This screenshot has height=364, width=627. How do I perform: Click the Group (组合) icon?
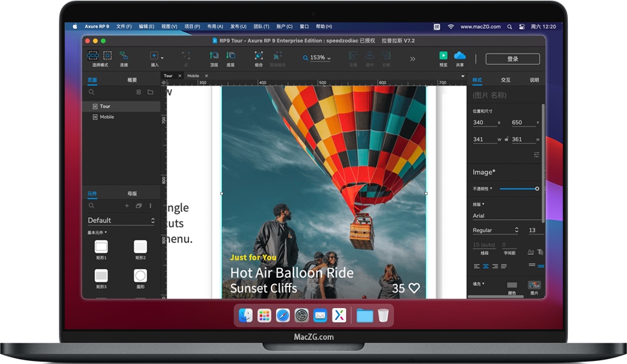259,56
